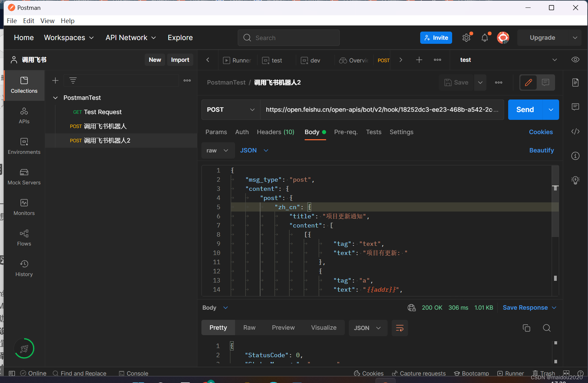Click Save Response
The image size is (588, 383).
click(525, 308)
